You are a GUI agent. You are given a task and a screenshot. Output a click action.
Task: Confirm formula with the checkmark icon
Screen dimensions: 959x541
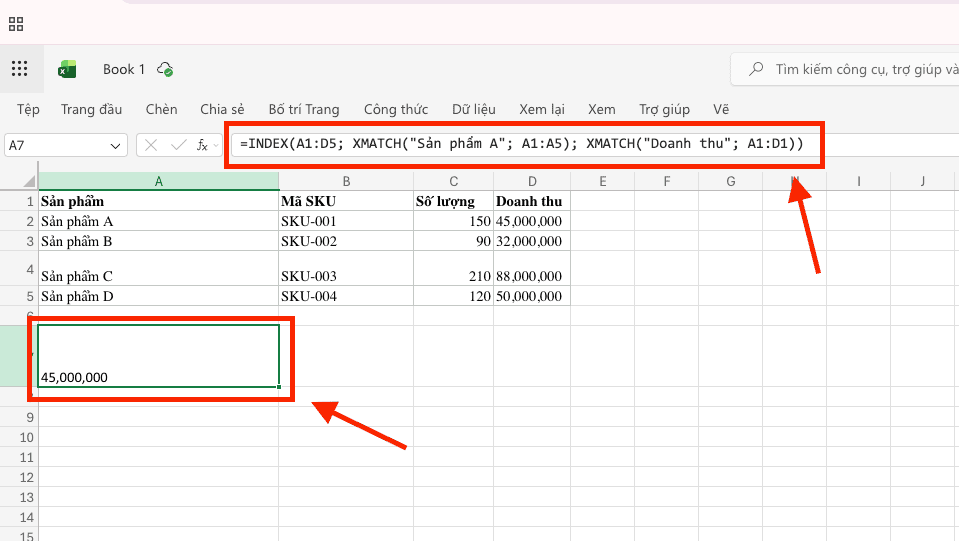[x=179, y=145]
